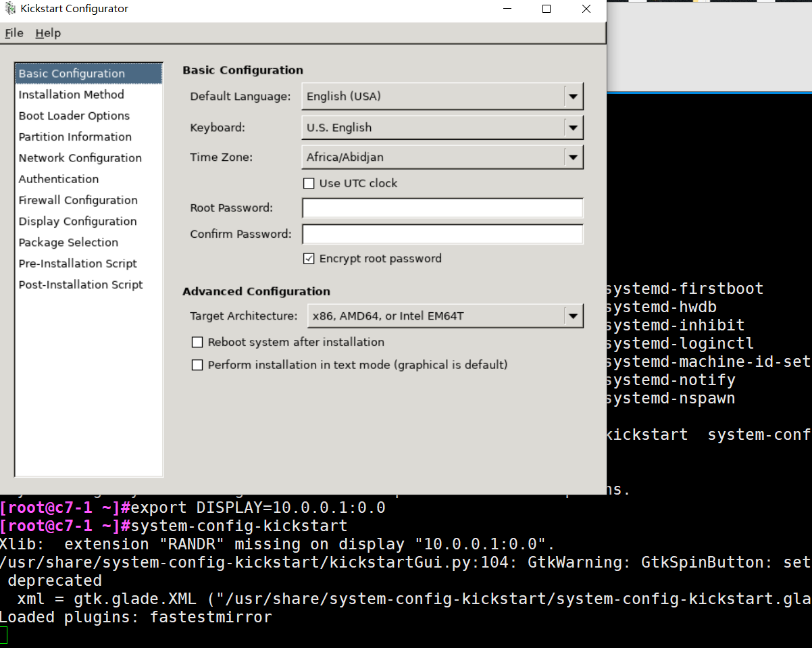Click systemd-loginctl in the terminal listing
The image size is (812, 648).
click(680, 343)
